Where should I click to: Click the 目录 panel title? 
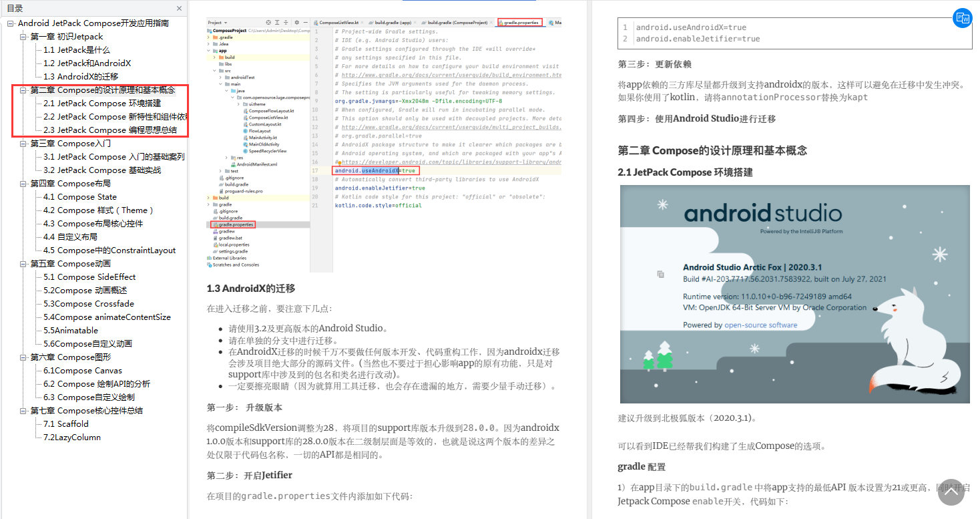pos(15,9)
